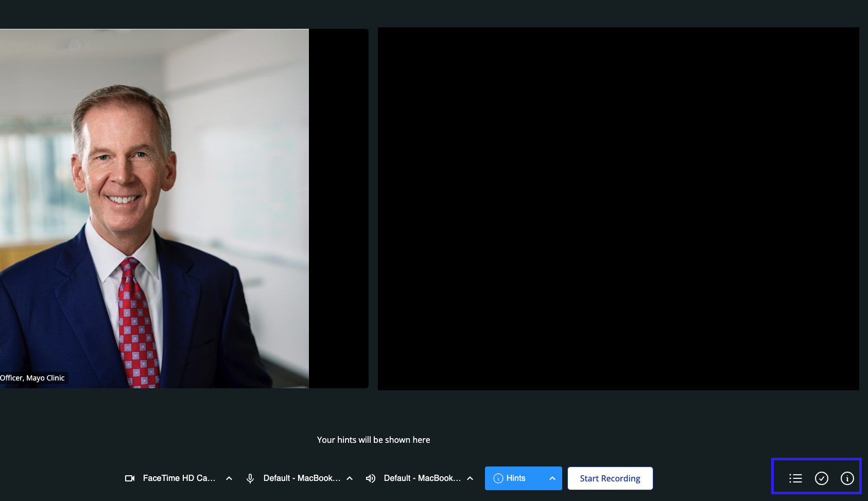The width and height of the screenshot is (868, 501).
Task: Click the "Officer, Mayo Clinic" name caption
Action: pos(32,378)
